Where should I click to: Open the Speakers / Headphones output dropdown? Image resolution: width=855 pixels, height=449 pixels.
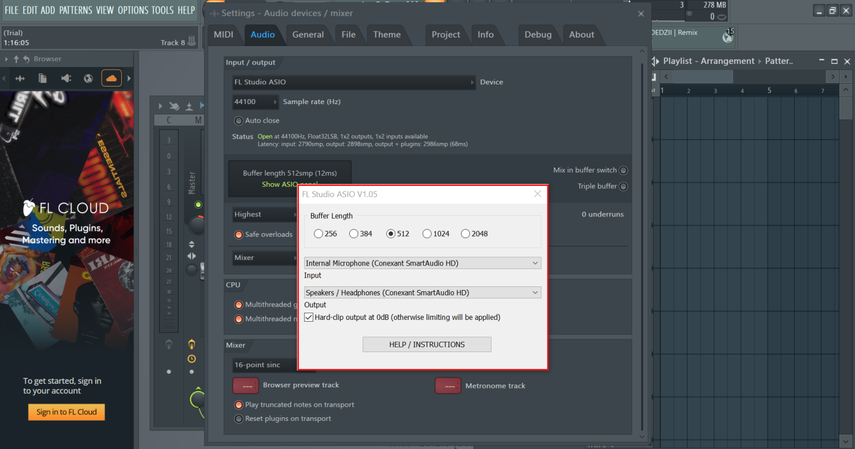pyautogui.click(x=423, y=292)
